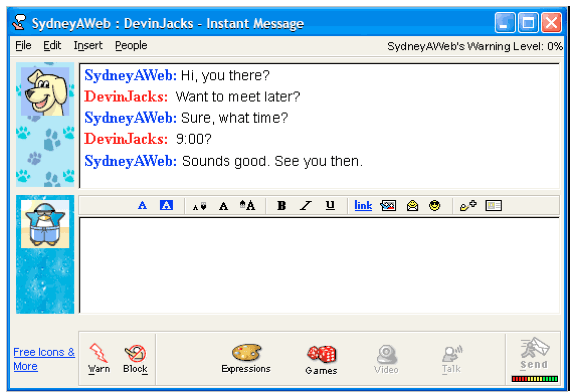Click the send strength color meter
The width and height of the screenshot is (576, 392).
pyautogui.click(x=534, y=379)
